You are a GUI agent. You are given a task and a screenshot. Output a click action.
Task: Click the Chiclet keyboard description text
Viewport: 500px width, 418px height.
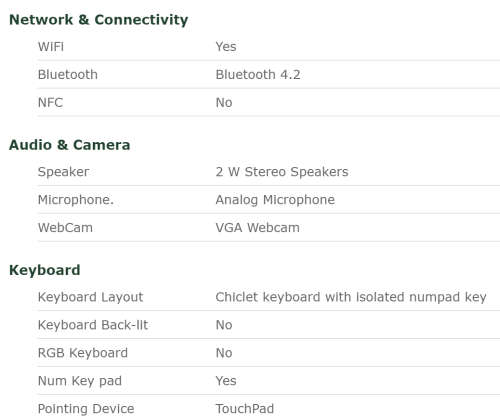coord(351,297)
